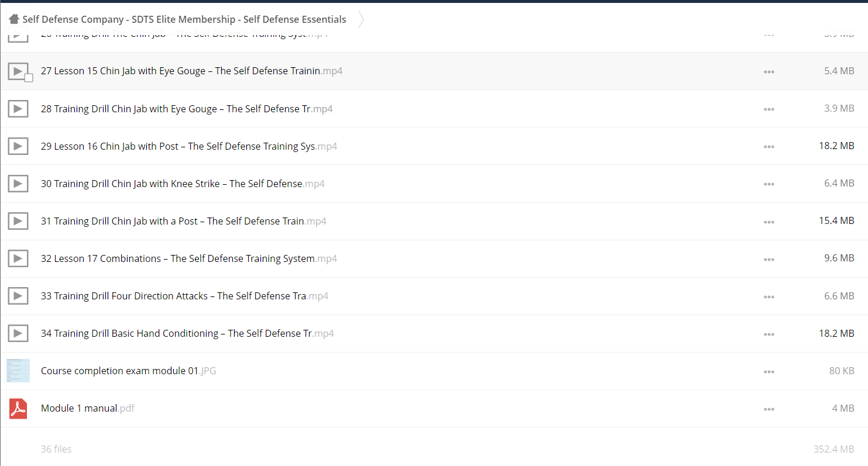Click the 80 KB file size
868x466 pixels.
[842, 370]
